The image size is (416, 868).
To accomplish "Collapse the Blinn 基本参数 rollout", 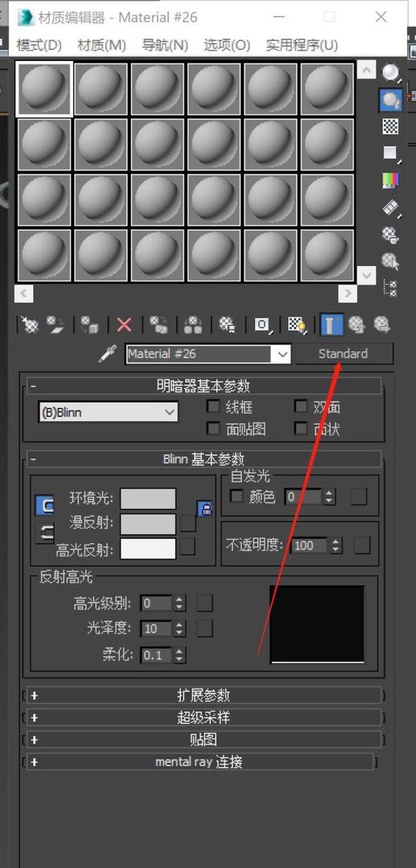I will point(204,459).
